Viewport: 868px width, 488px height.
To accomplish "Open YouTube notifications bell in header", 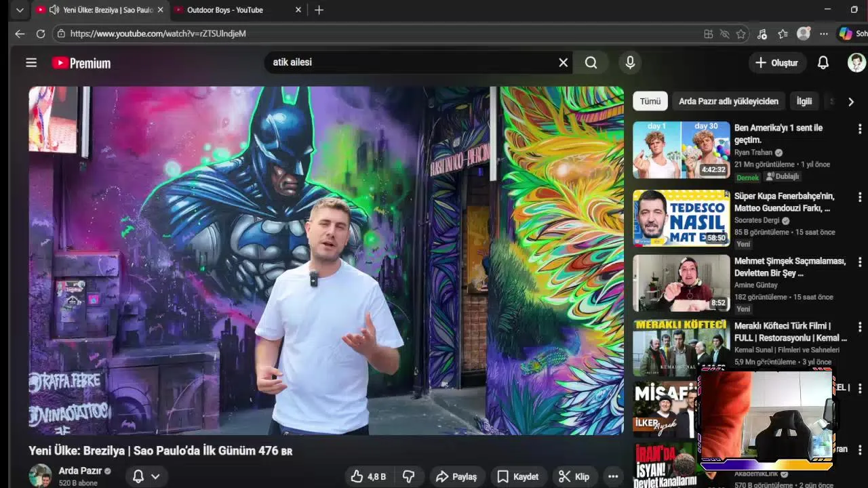I will [823, 62].
